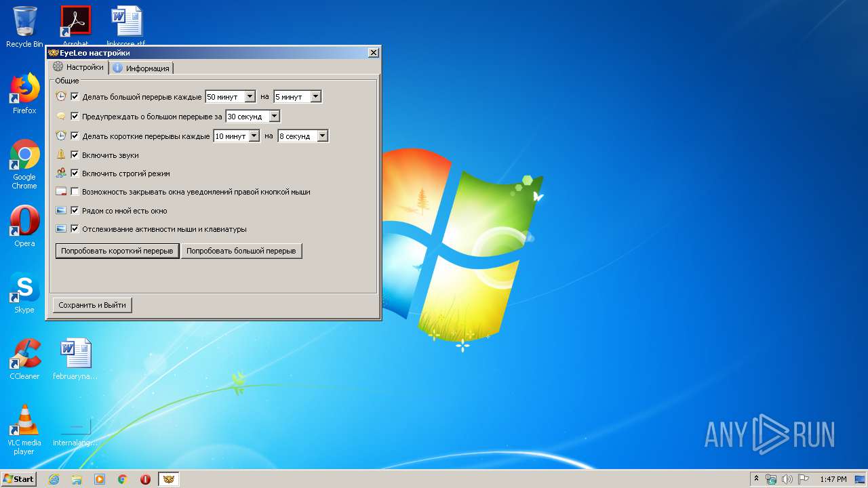The width and height of the screenshot is (868, 488).
Task: Open the Opera desktop shortcut
Action: click(24, 226)
